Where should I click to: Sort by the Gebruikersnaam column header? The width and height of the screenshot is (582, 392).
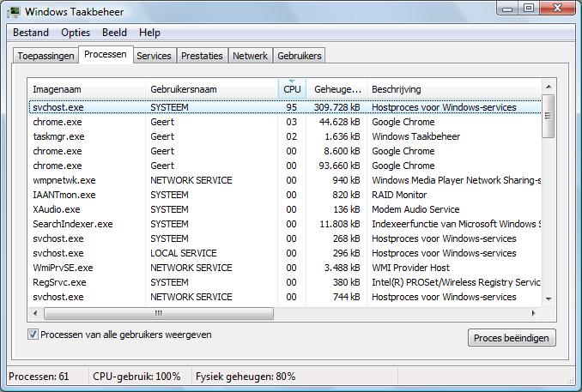211,89
